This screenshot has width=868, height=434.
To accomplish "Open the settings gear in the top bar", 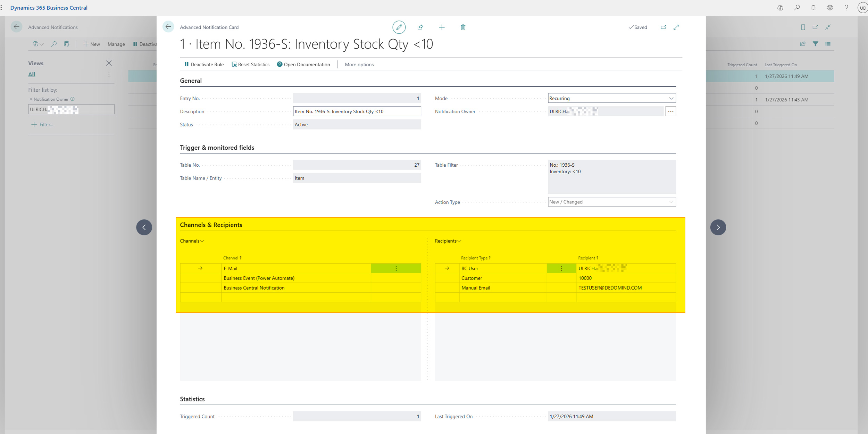I will point(830,8).
